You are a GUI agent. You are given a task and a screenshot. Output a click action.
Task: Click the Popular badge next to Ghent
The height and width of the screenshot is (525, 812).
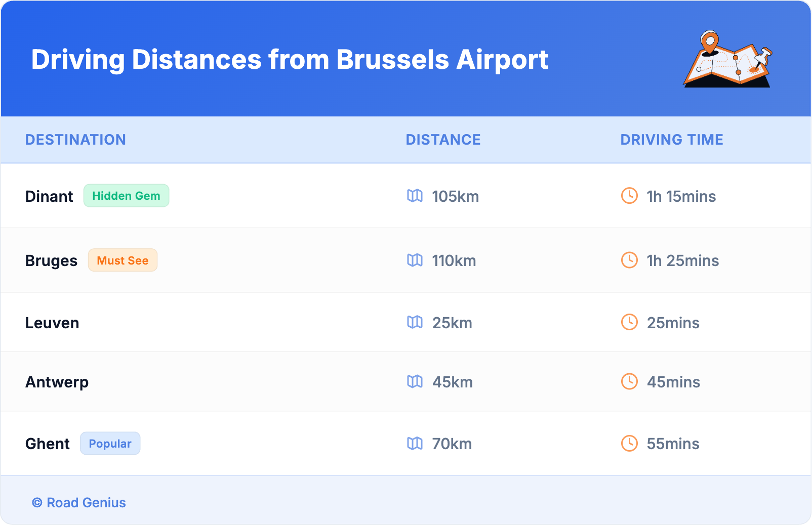tap(110, 444)
